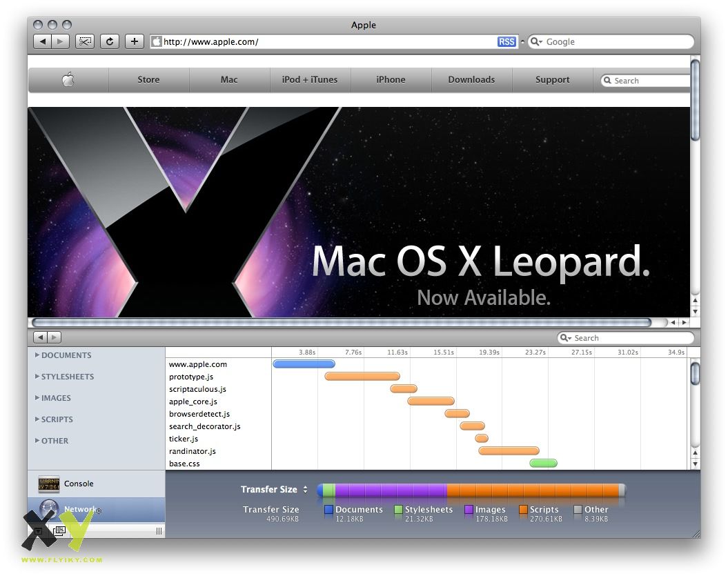Screen dimensions: 728x576
Task: Open the Store tab
Action: pyautogui.click(x=148, y=80)
